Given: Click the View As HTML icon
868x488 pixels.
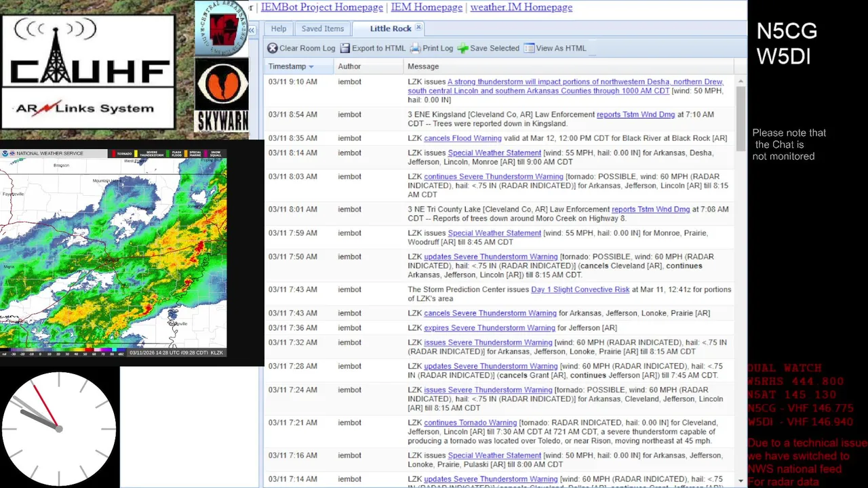Looking at the screenshot, I should point(529,48).
